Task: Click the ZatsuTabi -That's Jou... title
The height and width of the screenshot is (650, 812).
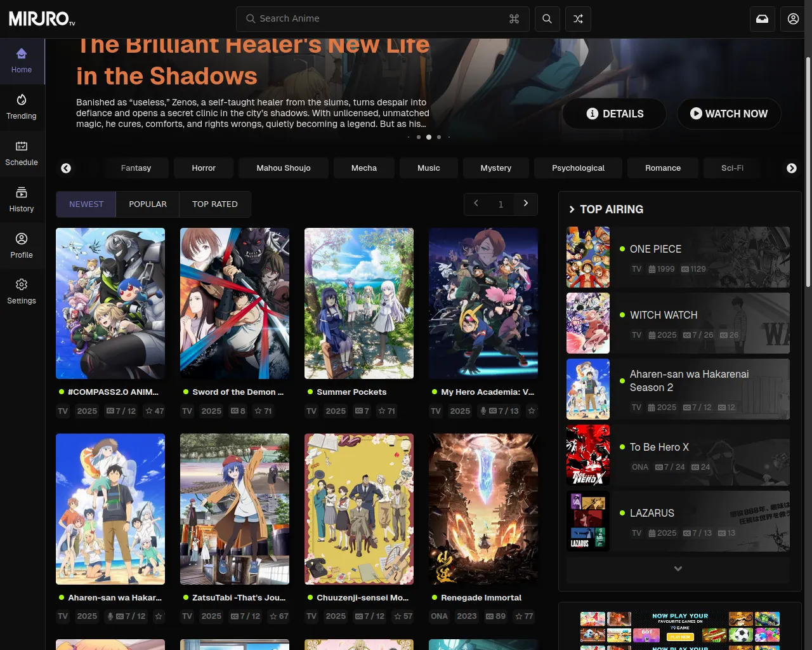Action: 239,598
